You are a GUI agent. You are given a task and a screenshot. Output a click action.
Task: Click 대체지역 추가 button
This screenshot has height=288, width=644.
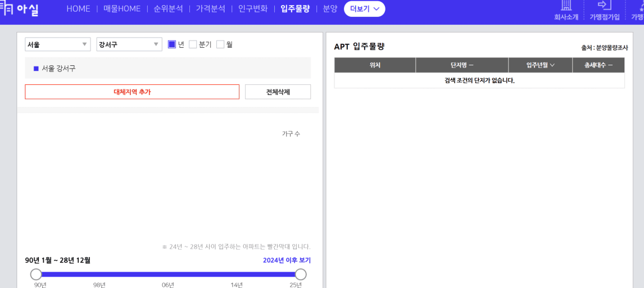tap(132, 92)
